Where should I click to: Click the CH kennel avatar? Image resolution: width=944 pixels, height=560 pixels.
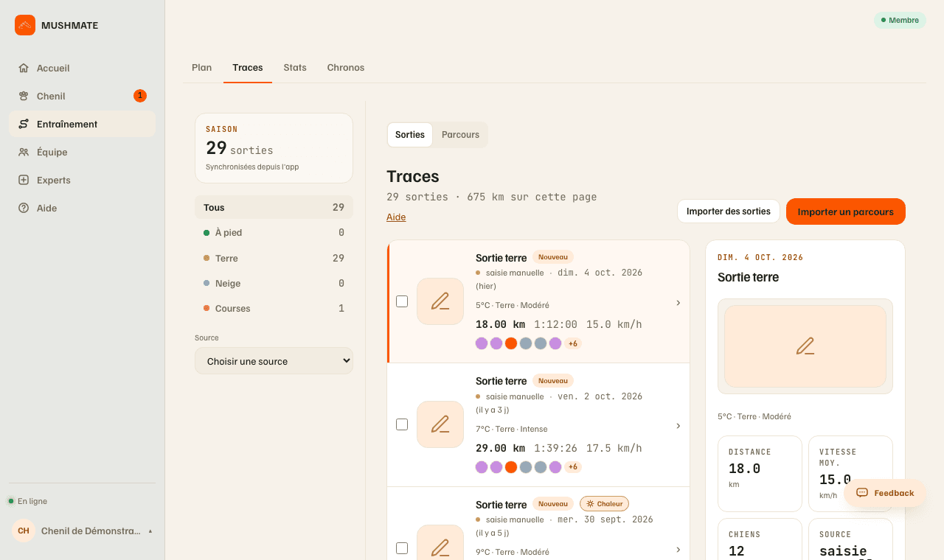pos(24,531)
